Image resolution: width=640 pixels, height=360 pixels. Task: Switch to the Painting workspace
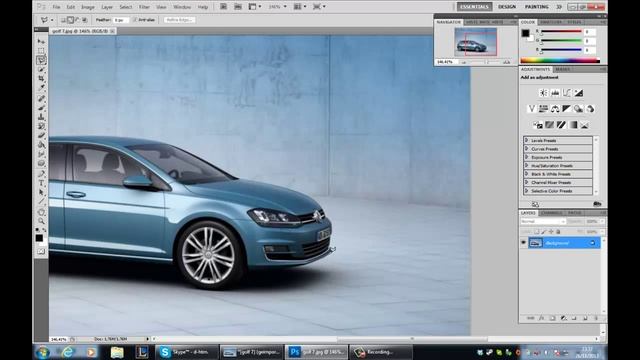pyautogui.click(x=536, y=7)
